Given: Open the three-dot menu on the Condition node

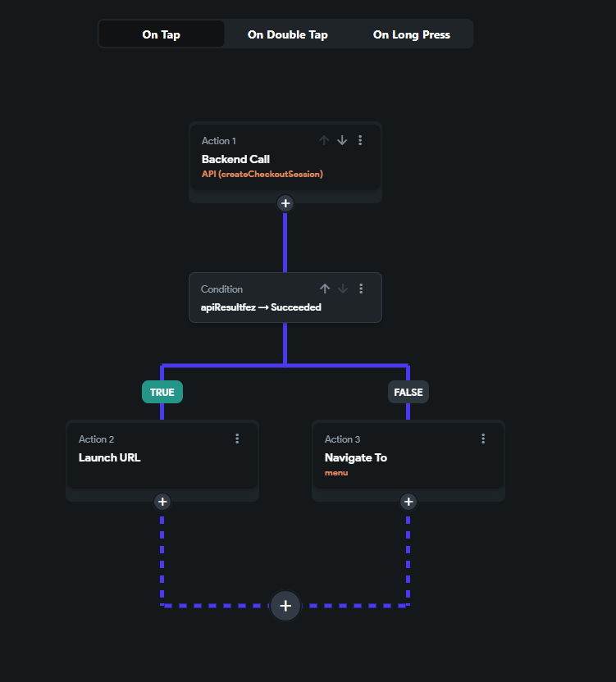Looking at the screenshot, I should click(361, 289).
